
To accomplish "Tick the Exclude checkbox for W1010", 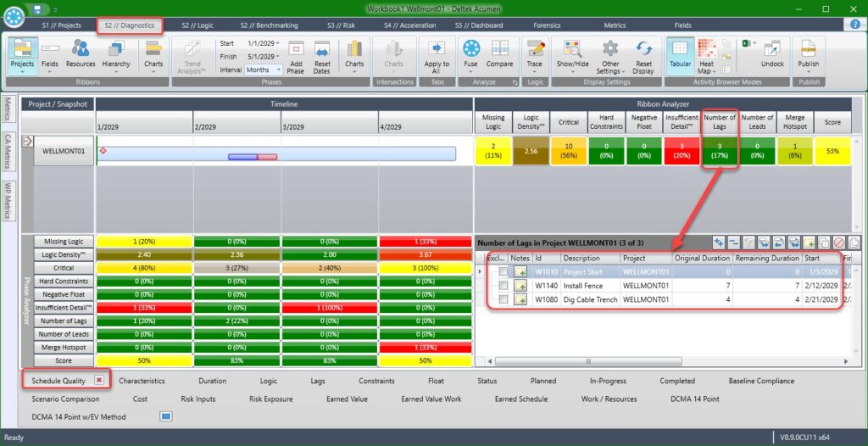I will pos(503,272).
